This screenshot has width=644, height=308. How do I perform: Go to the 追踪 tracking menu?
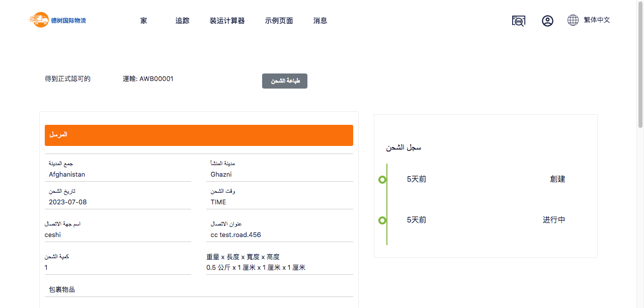(182, 21)
